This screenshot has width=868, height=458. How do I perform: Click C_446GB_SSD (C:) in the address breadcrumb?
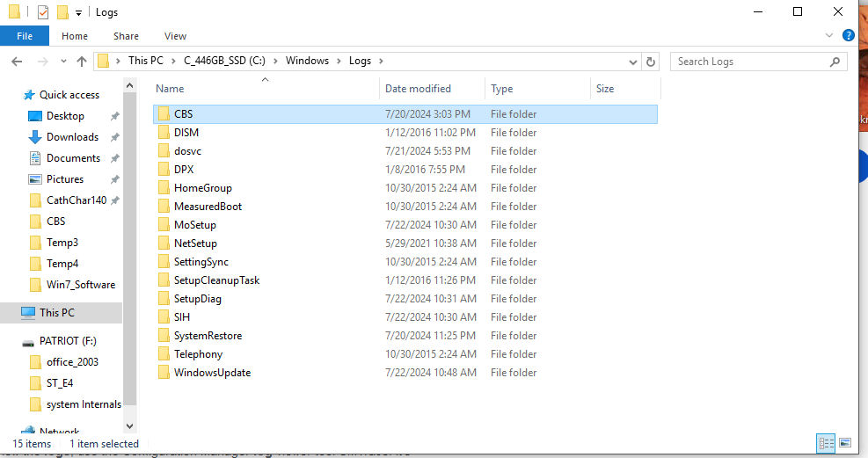coord(224,61)
